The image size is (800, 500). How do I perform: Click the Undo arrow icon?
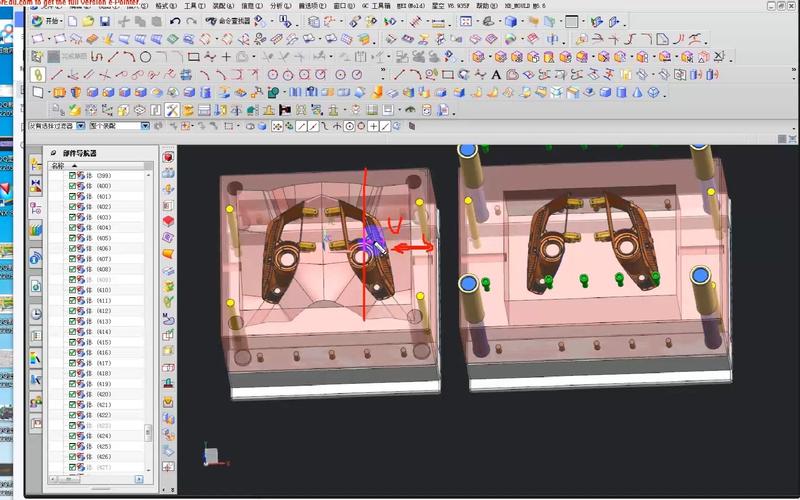(175, 21)
